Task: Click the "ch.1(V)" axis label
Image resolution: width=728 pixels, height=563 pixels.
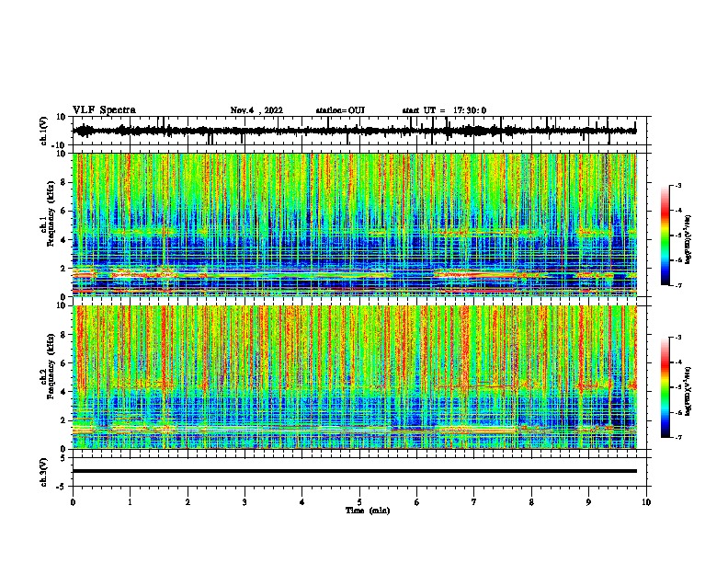Action: tap(44, 131)
